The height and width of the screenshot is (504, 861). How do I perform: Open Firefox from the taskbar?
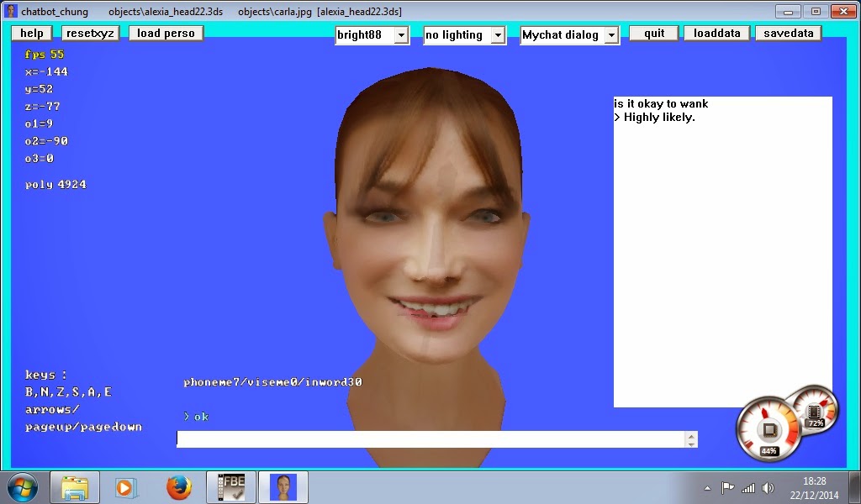[x=179, y=487]
